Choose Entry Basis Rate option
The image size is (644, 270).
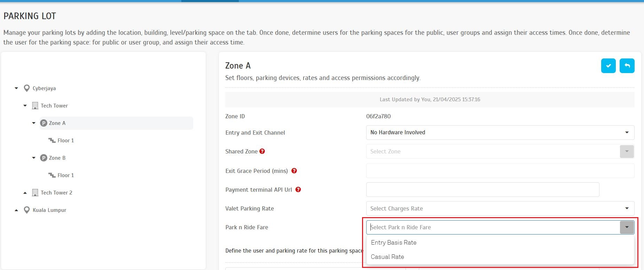point(394,243)
